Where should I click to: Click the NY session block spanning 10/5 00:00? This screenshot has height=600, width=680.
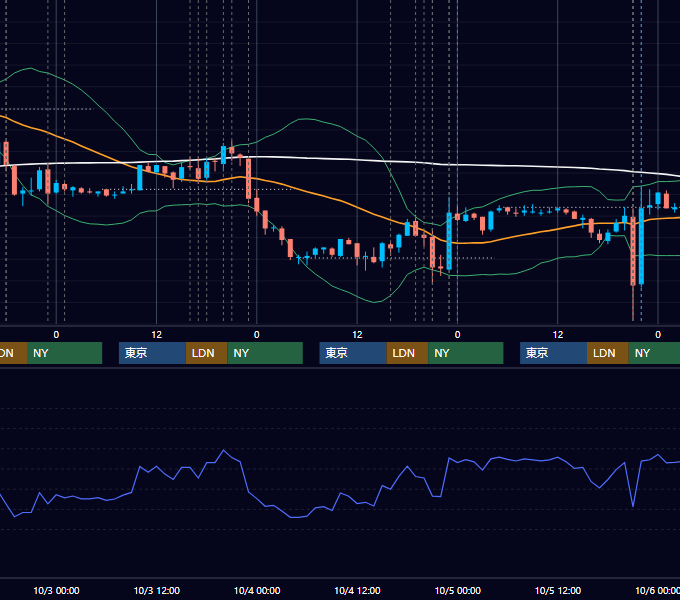pyautogui.click(x=465, y=353)
